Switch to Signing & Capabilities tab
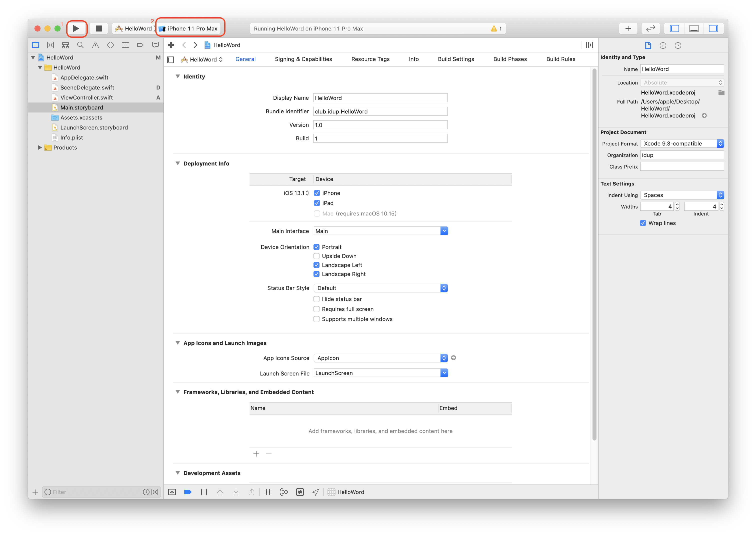The image size is (756, 536). tap(303, 58)
